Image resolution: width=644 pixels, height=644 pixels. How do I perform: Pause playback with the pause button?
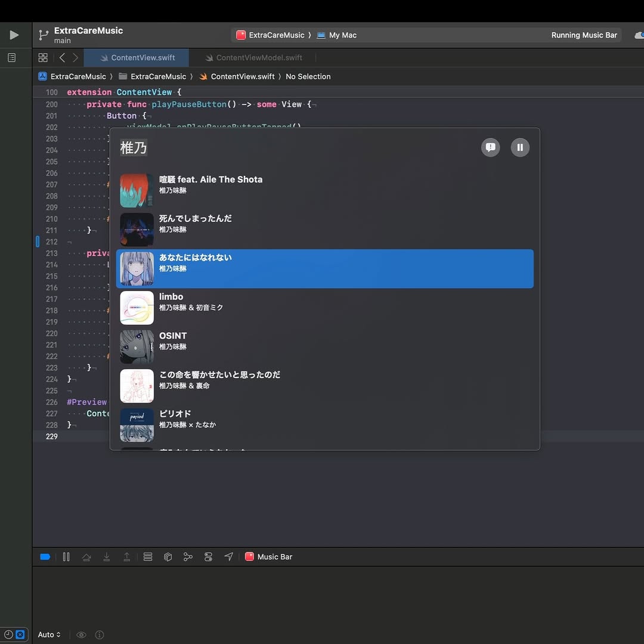coord(520,147)
